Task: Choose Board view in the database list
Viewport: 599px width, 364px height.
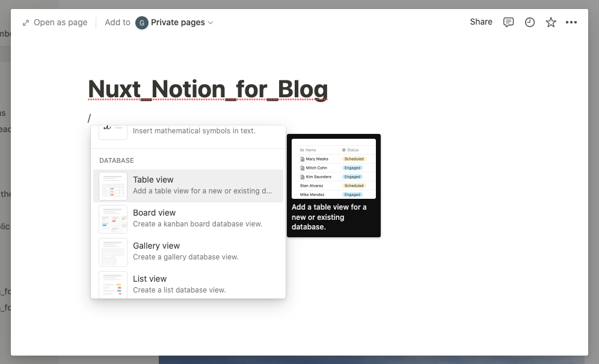Action: [x=188, y=219]
